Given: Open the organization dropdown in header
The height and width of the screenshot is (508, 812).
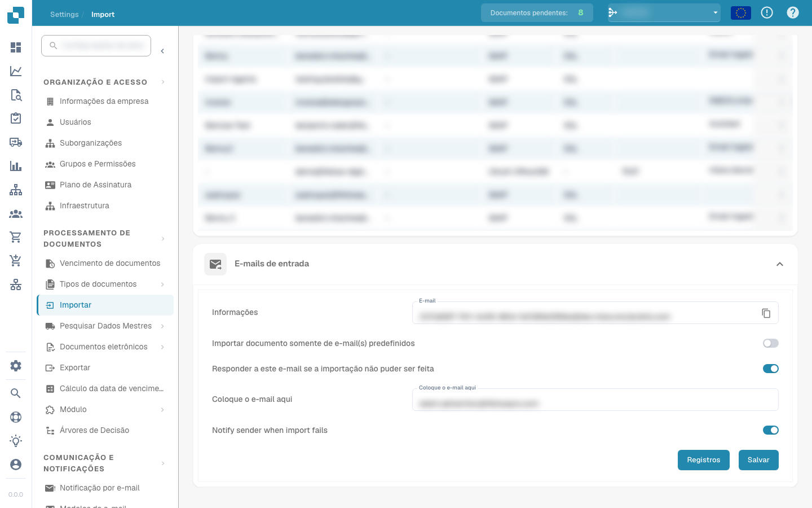Looking at the screenshot, I should point(664,12).
